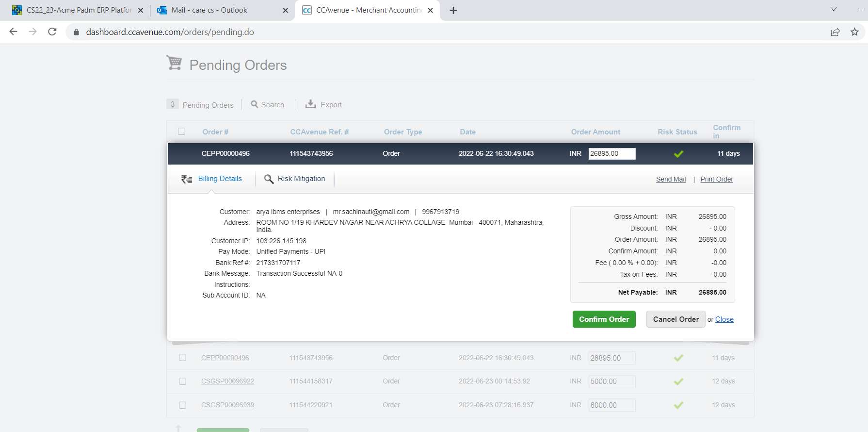Viewport: 868px width, 432px height.
Task: Select bank ref number 217331707117
Action: pyautogui.click(x=278, y=263)
